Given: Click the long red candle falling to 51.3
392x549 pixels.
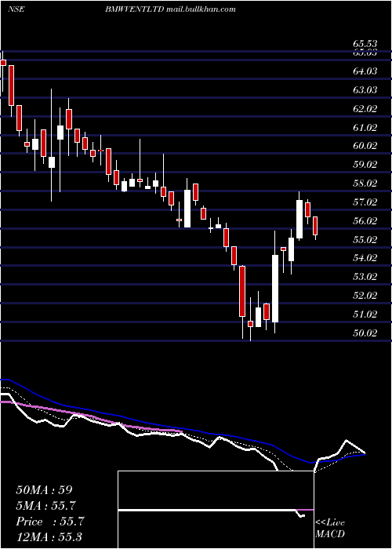Looking at the screenshot, I should (242, 291).
